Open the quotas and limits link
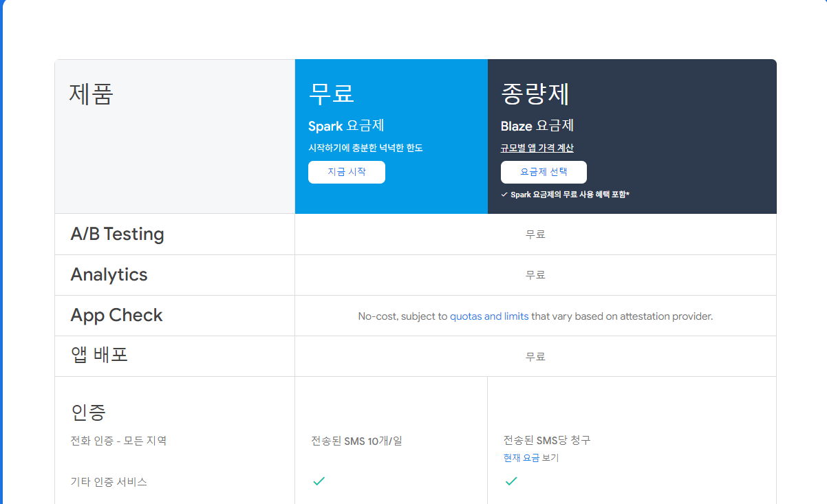This screenshot has height=504, width=827. point(489,316)
